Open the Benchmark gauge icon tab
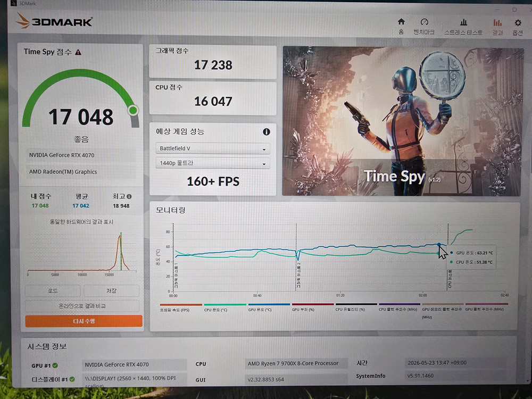The width and height of the screenshot is (532, 399). [424, 22]
